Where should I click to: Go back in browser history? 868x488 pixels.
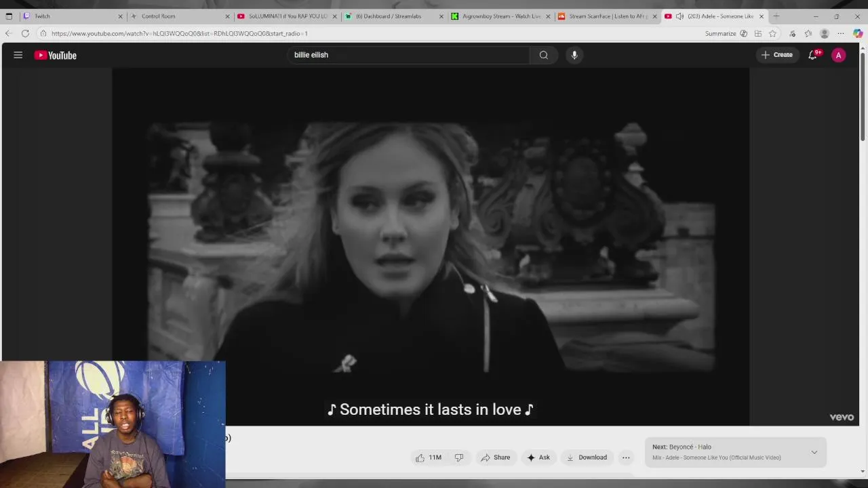8,33
